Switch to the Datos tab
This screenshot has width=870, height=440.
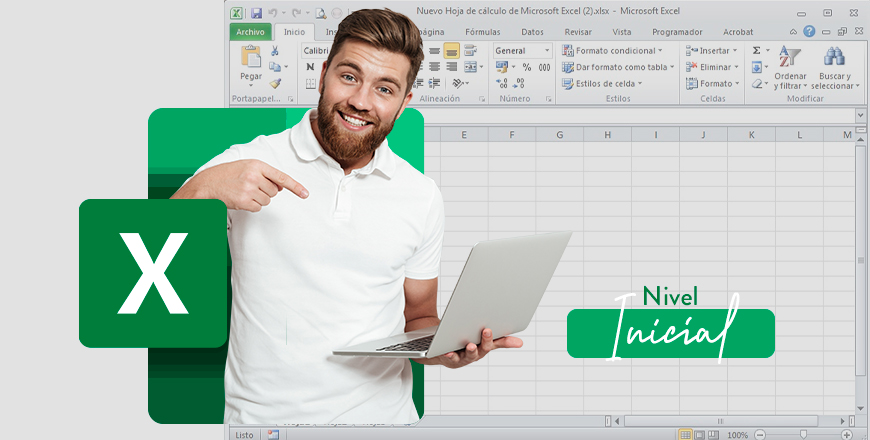[532, 32]
